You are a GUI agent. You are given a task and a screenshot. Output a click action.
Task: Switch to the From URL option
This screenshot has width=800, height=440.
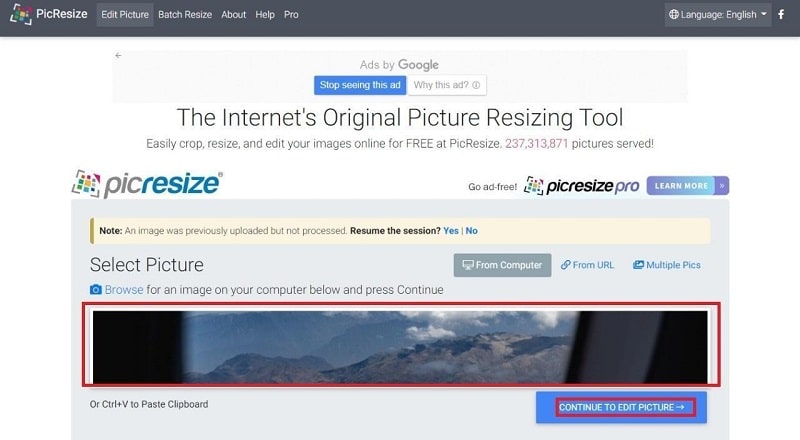(587, 265)
